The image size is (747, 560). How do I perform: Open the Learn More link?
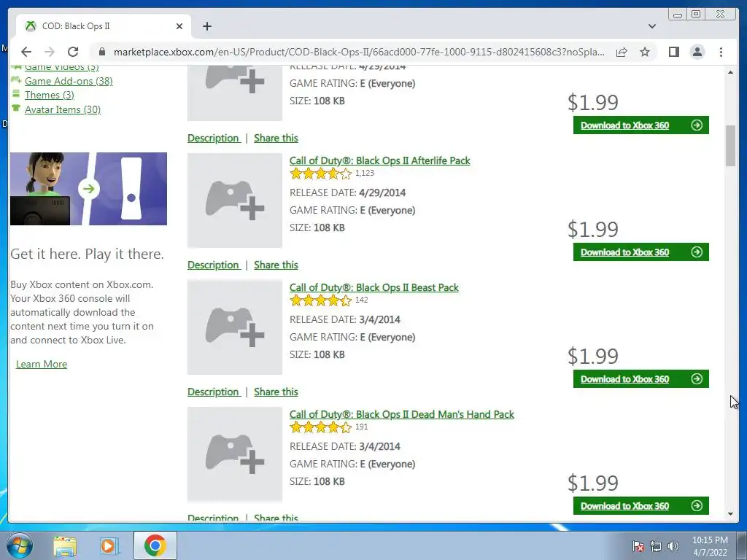(42, 365)
